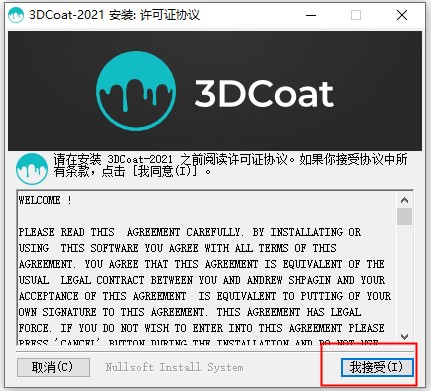This screenshot has width=431, height=391.
Task: Click the line starting "ACCEPTANCE OF THIS AGREEMENT"
Action: [205, 296]
